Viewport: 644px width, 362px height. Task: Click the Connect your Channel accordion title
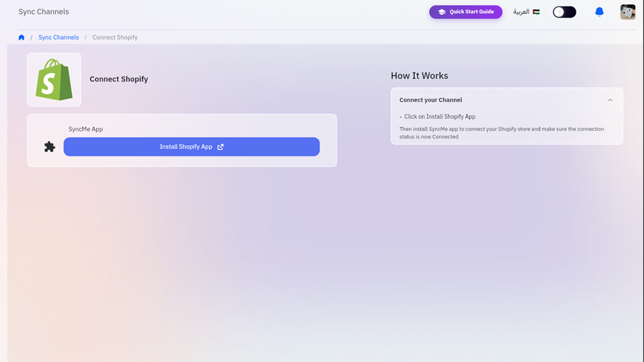click(x=431, y=100)
